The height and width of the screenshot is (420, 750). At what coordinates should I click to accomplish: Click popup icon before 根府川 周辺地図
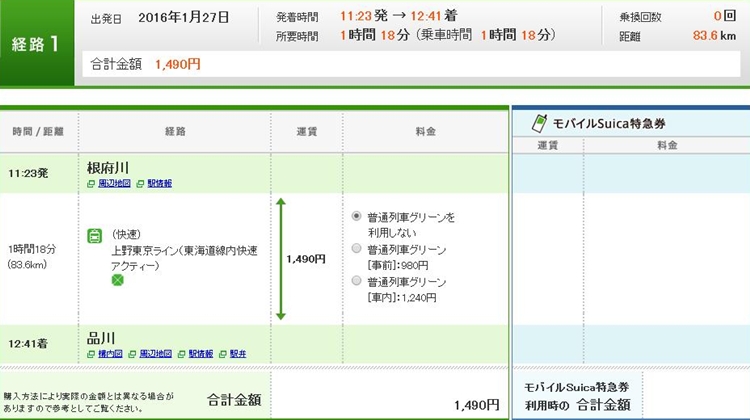pos(91,184)
